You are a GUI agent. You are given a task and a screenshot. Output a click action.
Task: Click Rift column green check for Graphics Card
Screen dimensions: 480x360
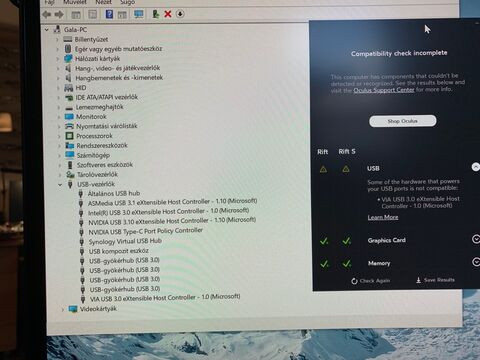click(x=324, y=241)
